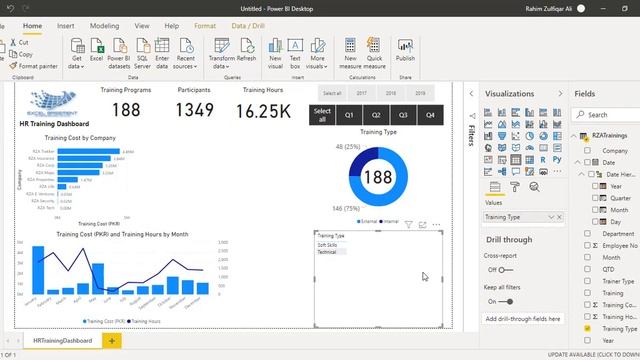Click the Undo arrow in title bar

click(11, 8)
